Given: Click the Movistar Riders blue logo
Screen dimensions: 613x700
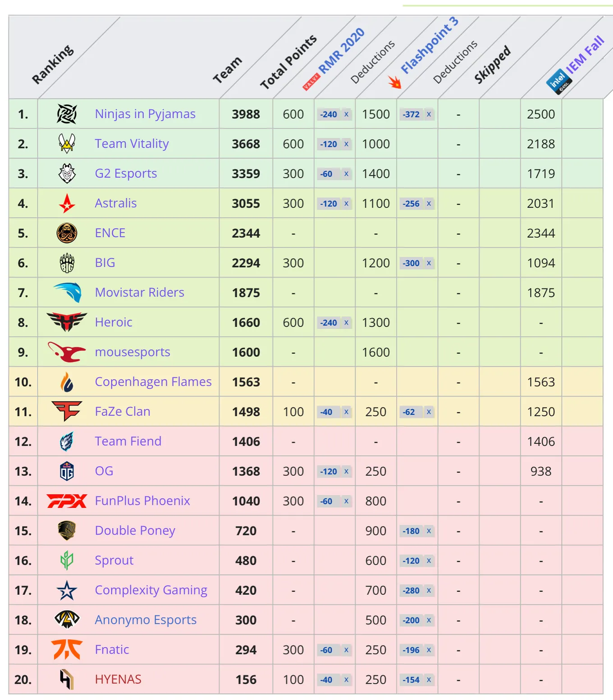Looking at the screenshot, I should click(x=68, y=292).
